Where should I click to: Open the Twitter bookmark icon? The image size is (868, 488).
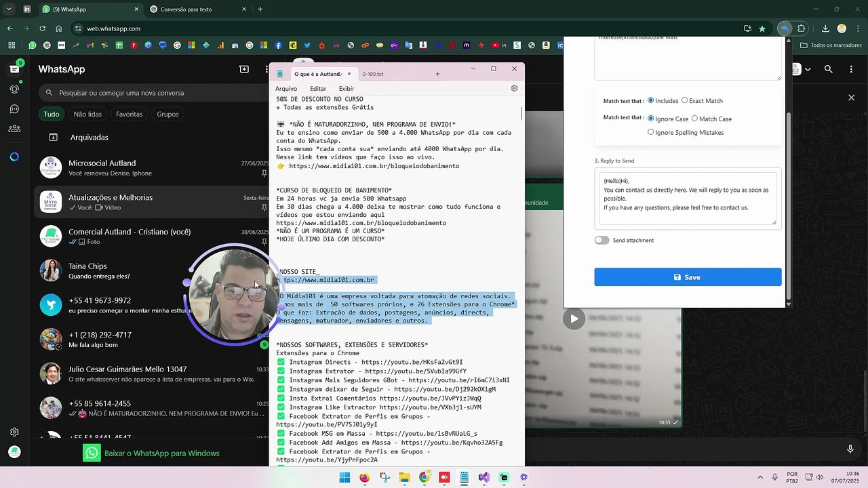click(307, 45)
